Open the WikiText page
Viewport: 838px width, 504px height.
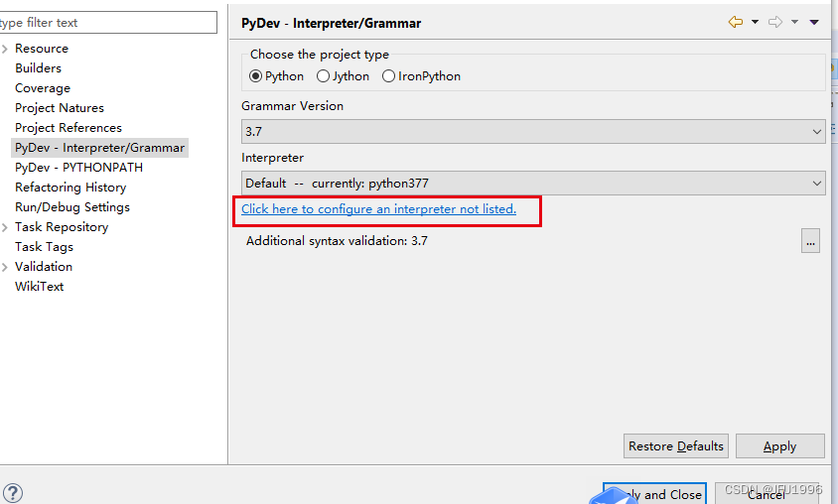click(x=39, y=286)
